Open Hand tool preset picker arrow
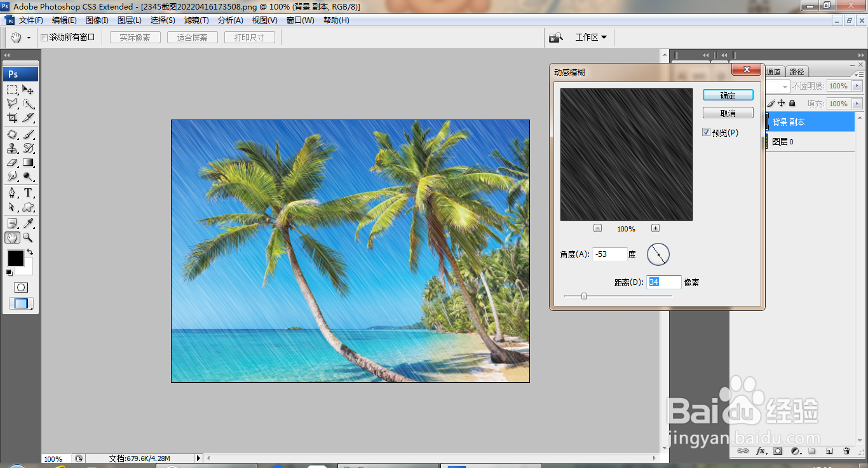The height and width of the screenshot is (468, 868). point(29,38)
